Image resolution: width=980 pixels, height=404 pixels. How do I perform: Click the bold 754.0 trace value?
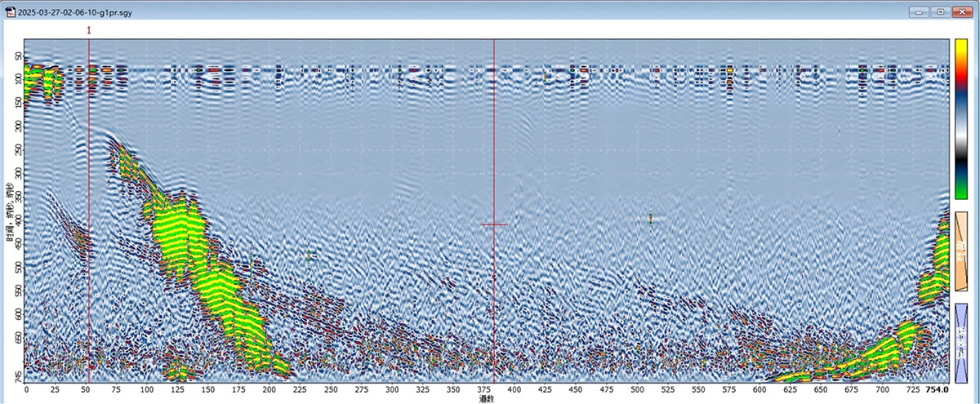point(937,390)
